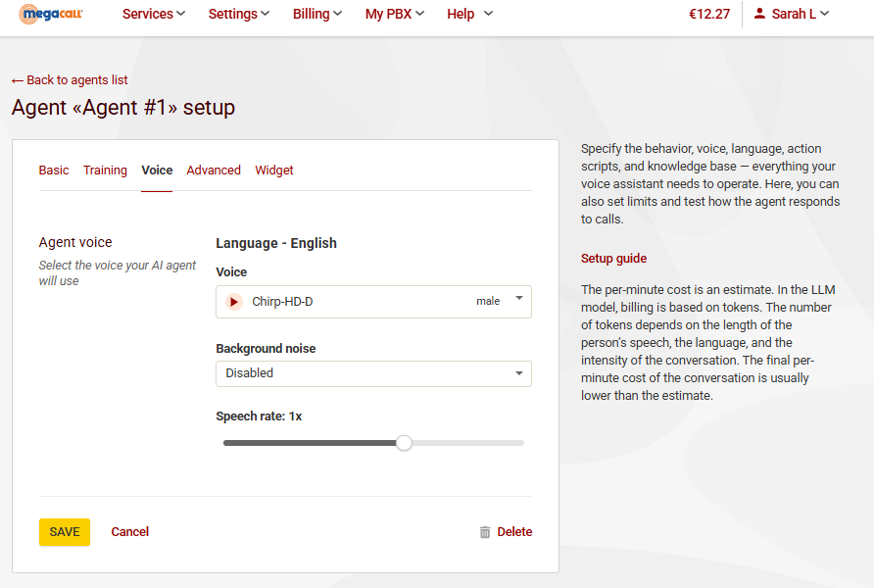The height and width of the screenshot is (588, 874).
Task: Expand the Help menu
Action: (x=469, y=14)
